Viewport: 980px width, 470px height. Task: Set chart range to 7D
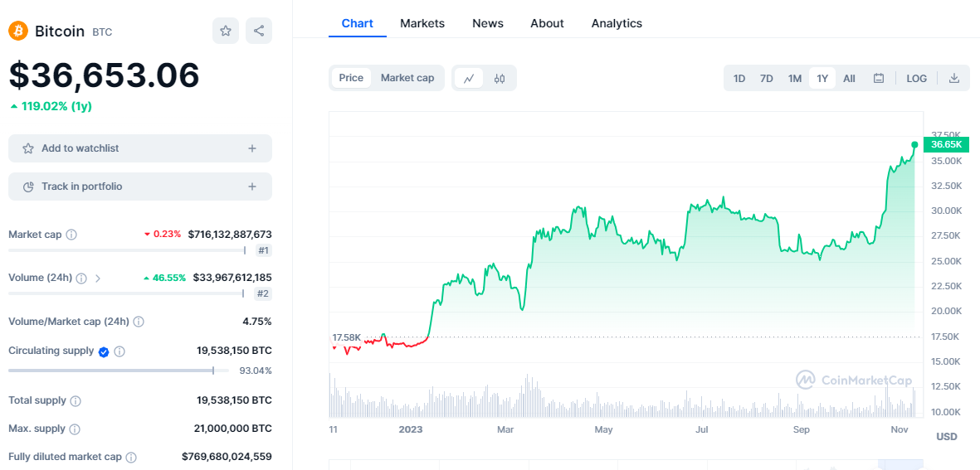point(766,78)
